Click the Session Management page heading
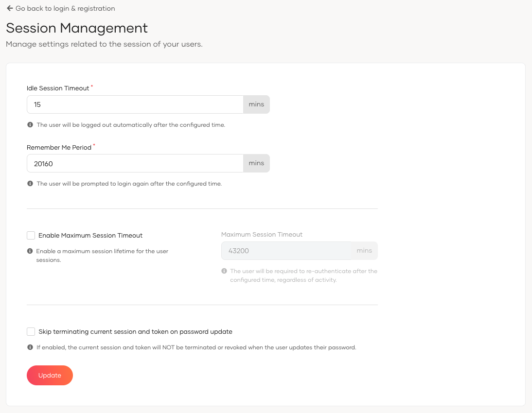The height and width of the screenshot is (413, 532). coord(77,28)
